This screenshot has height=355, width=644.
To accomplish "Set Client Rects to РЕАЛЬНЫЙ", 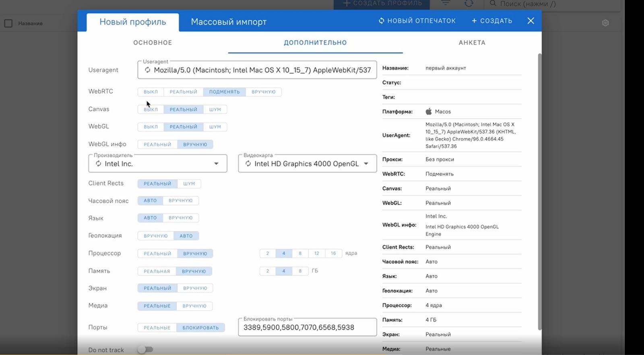I will (x=157, y=184).
